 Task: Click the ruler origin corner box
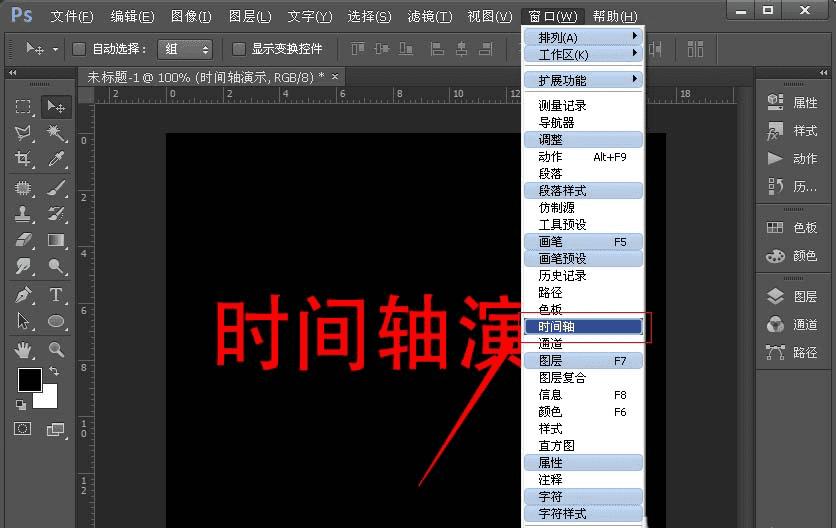(86, 95)
